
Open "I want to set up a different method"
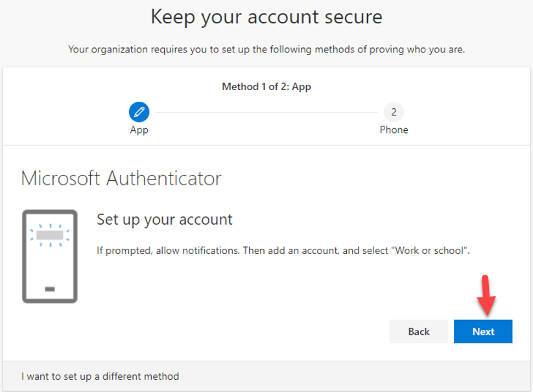pos(100,376)
